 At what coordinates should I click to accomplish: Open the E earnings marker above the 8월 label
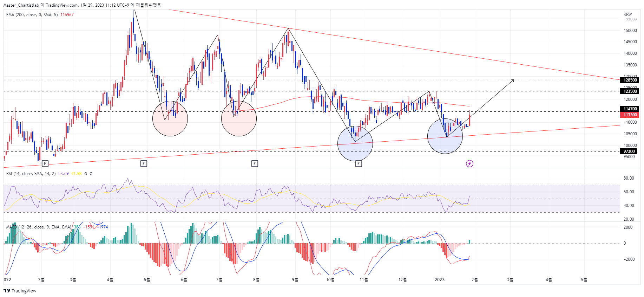click(255, 163)
